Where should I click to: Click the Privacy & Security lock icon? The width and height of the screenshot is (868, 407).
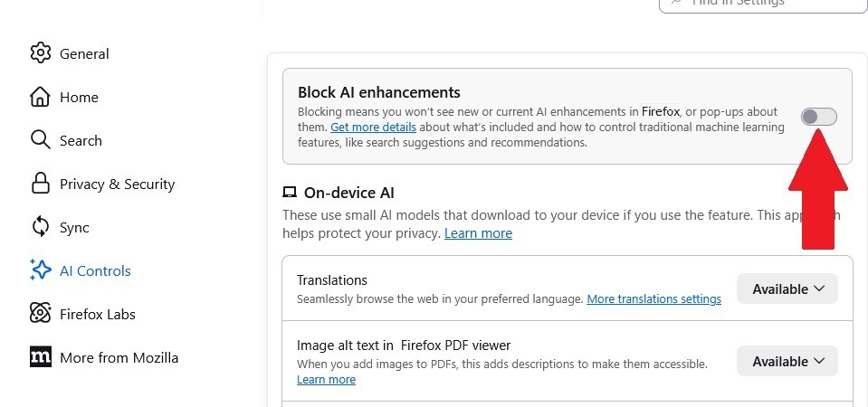(40, 184)
